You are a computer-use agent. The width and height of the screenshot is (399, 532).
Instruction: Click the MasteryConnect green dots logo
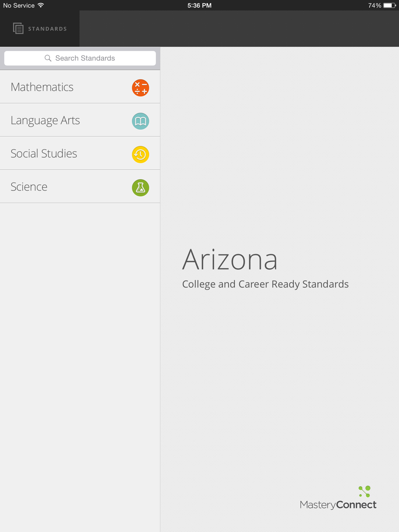pos(365,491)
